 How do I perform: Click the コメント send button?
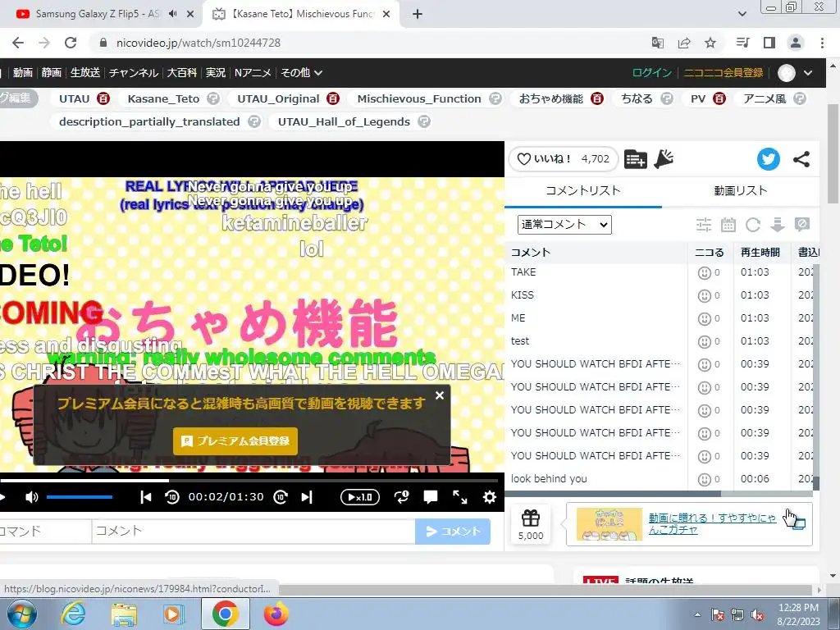[x=453, y=532]
